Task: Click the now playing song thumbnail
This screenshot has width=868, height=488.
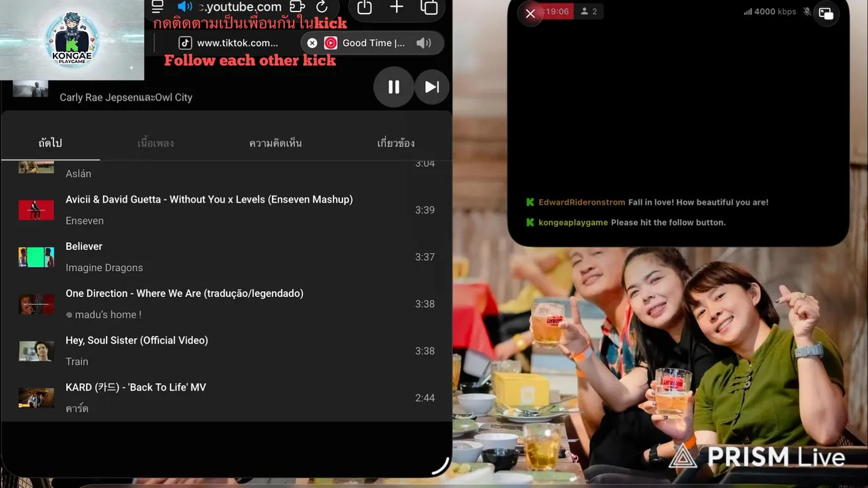Action: pos(31,89)
